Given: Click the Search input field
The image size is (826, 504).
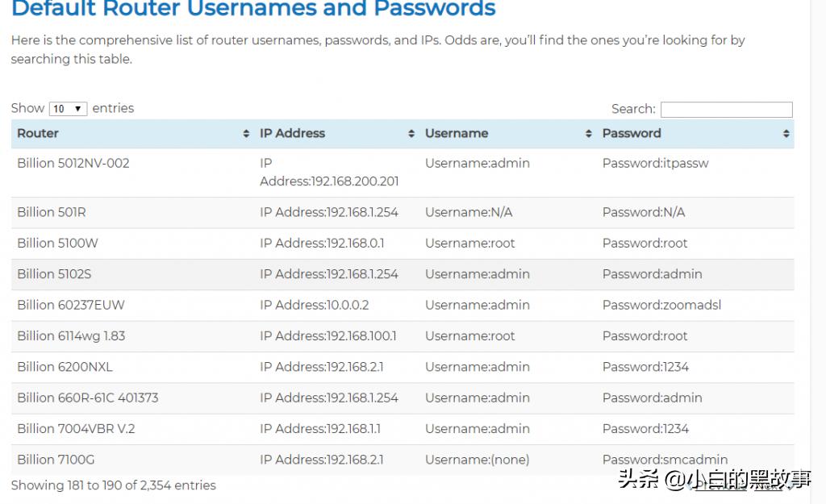Looking at the screenshot, I should click(726, 110).
